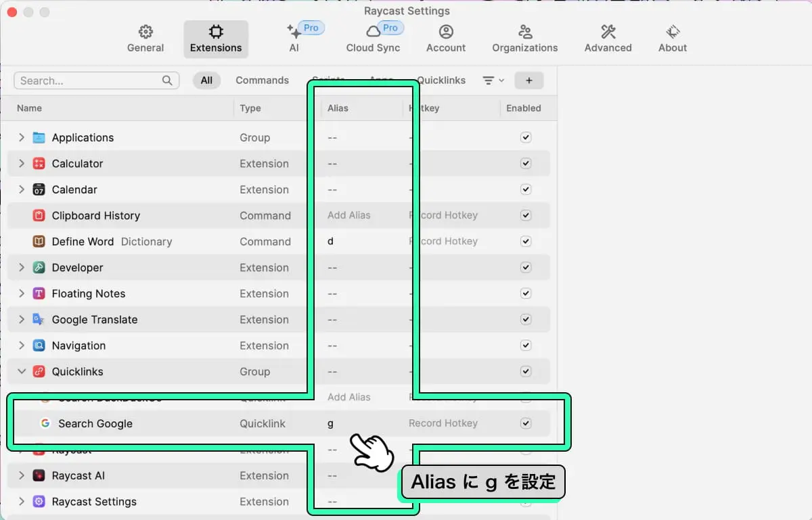Go to the Account tab
Viewport: 812px width, 520px height.
[446, 39]
